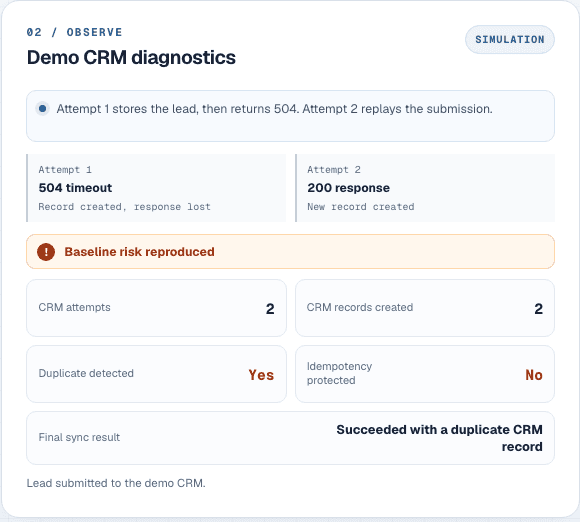Click the 'CRM attempts' label
580x522 pixels.
coord(74,307)
